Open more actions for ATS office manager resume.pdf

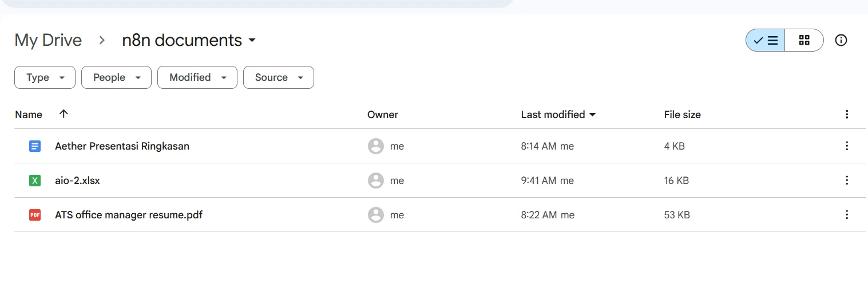[847, 215]
